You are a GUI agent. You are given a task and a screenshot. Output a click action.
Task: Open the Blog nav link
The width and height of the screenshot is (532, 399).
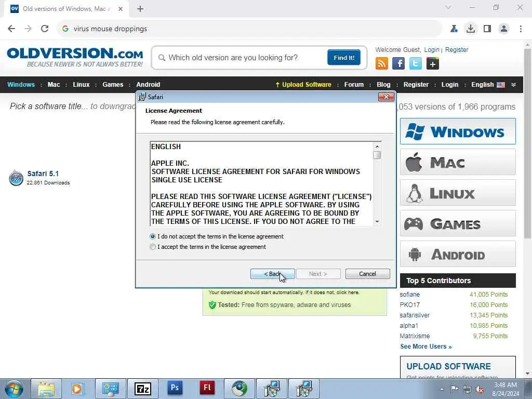[383, 85]
